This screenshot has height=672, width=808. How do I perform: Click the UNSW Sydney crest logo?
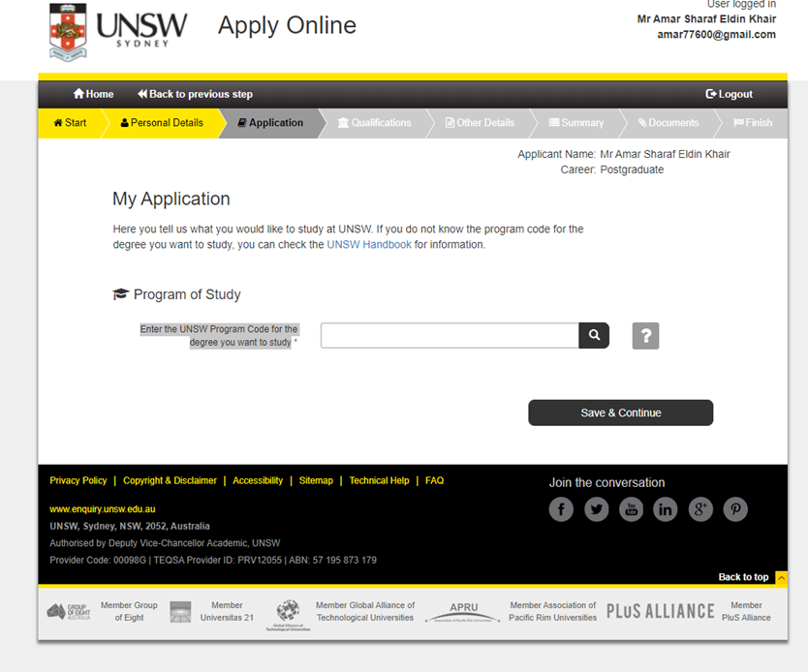click(68, 32)
